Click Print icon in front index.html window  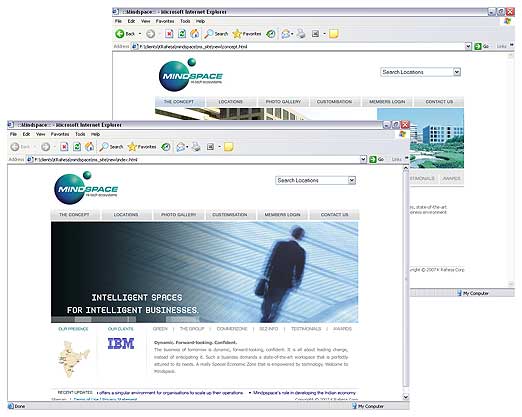coord(196,147)
